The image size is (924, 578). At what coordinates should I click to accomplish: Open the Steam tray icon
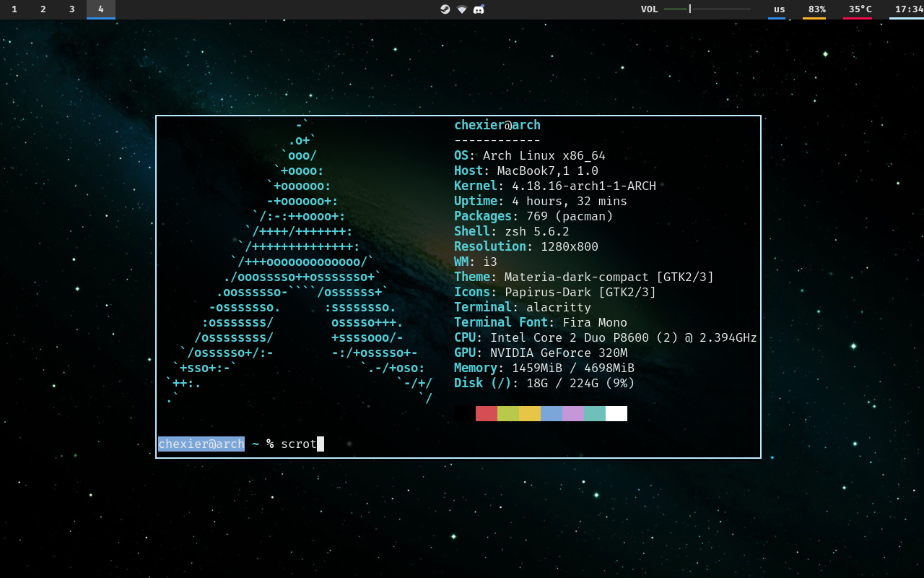pos(445,9)
